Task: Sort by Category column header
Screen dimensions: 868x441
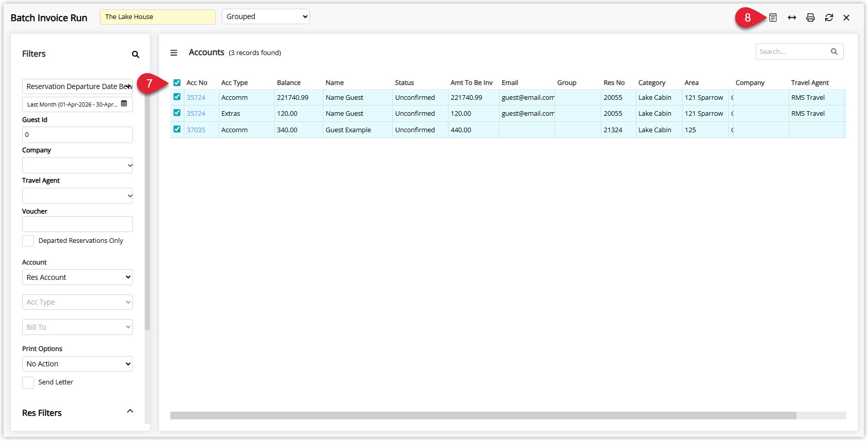Action: point(652,83)
